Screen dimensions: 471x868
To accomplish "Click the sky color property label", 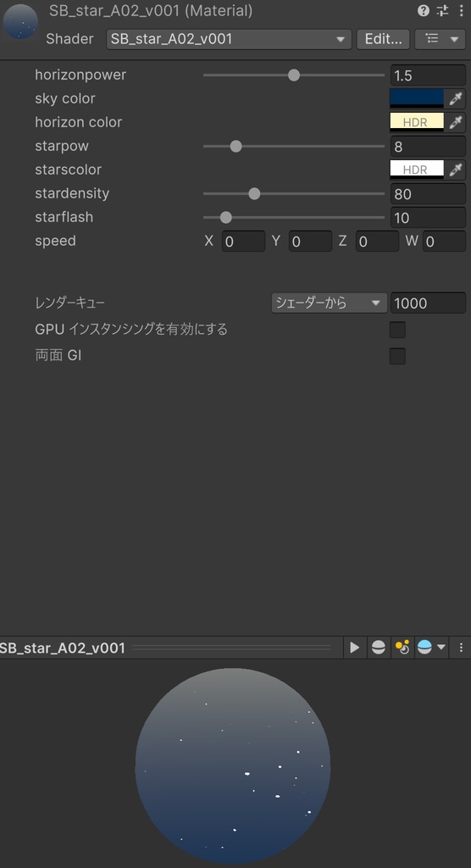I will click(x=64, y=98).
